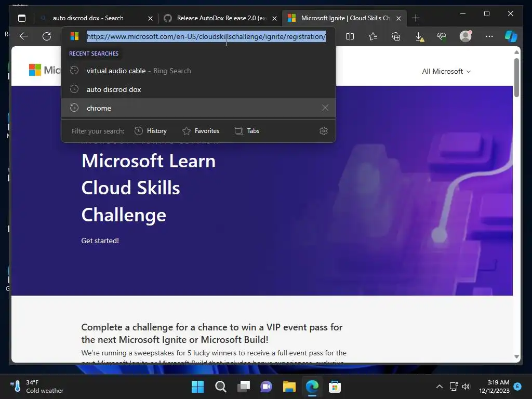Click the Get started! link
Viewport: 532px width, 399px height.
pyautogui.click(x=100, y=241)
